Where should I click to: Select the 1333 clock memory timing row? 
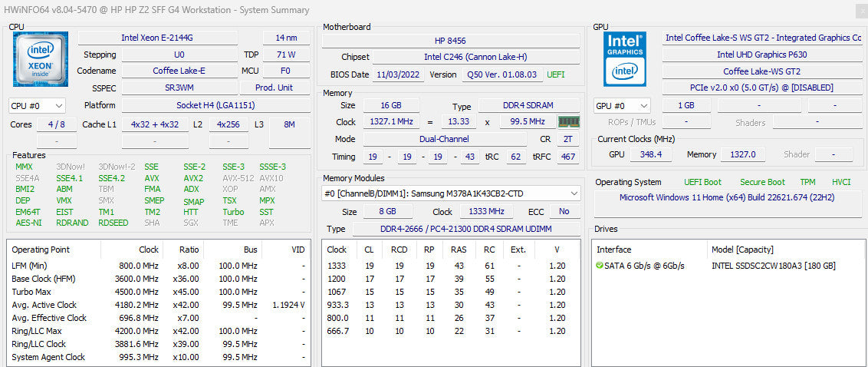[451, 266]
